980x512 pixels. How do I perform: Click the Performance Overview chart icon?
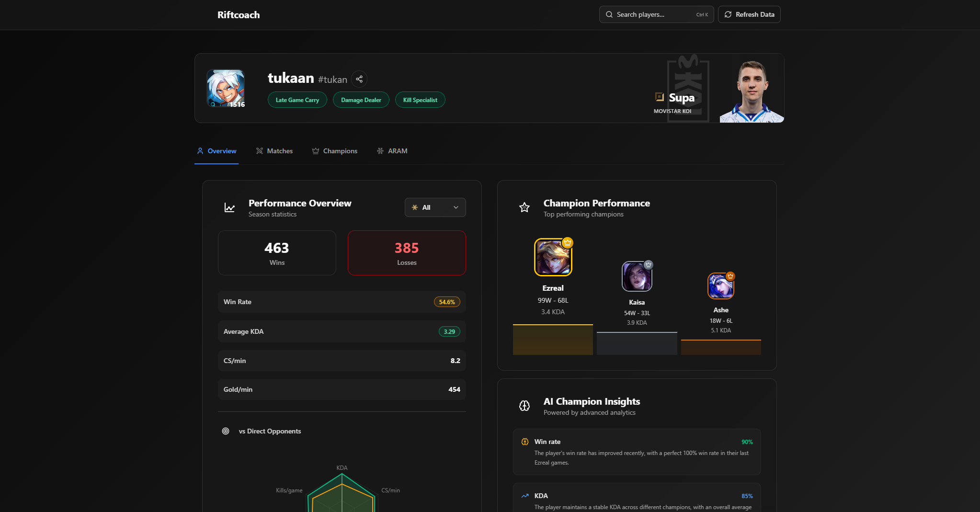pos(229,208)
